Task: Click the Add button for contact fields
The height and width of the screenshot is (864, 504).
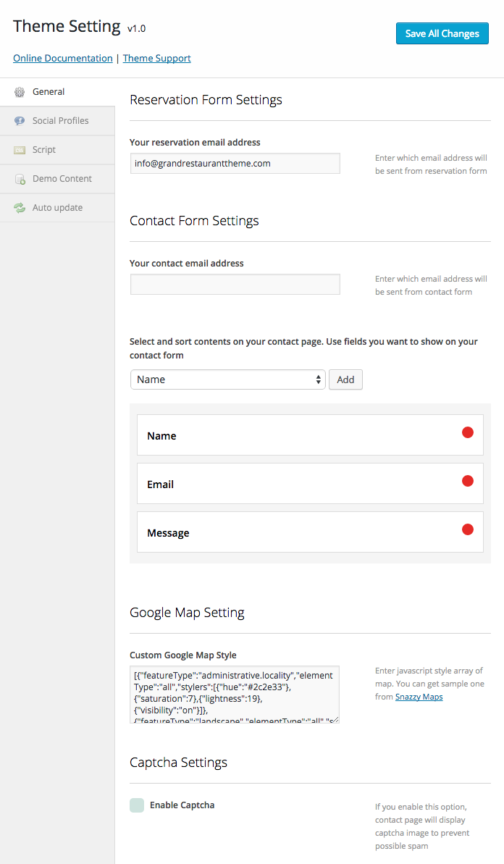Action: [346, 379]
